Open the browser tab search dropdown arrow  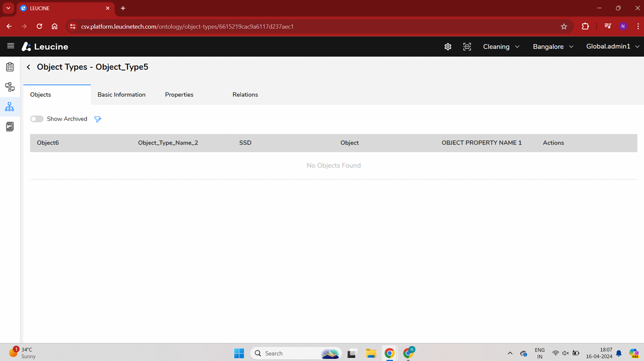coord(8,8)
